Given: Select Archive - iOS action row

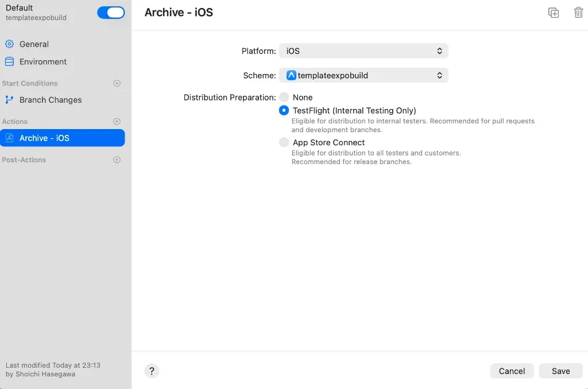Looking at the screenshot, I should point(62,138).
